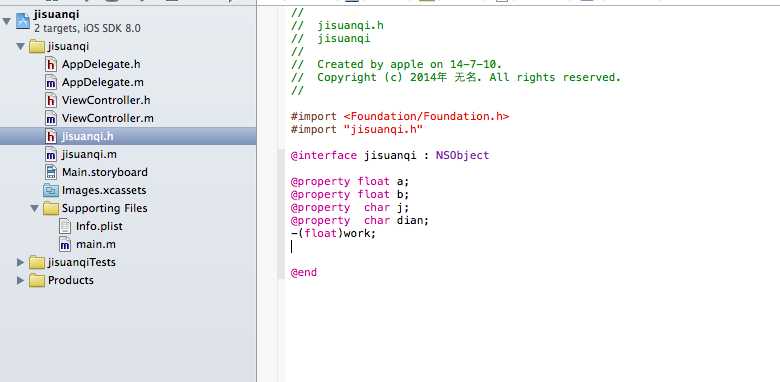
Task: Collapse the jisuanqi folder disclosure triangle
Action: 20,47
